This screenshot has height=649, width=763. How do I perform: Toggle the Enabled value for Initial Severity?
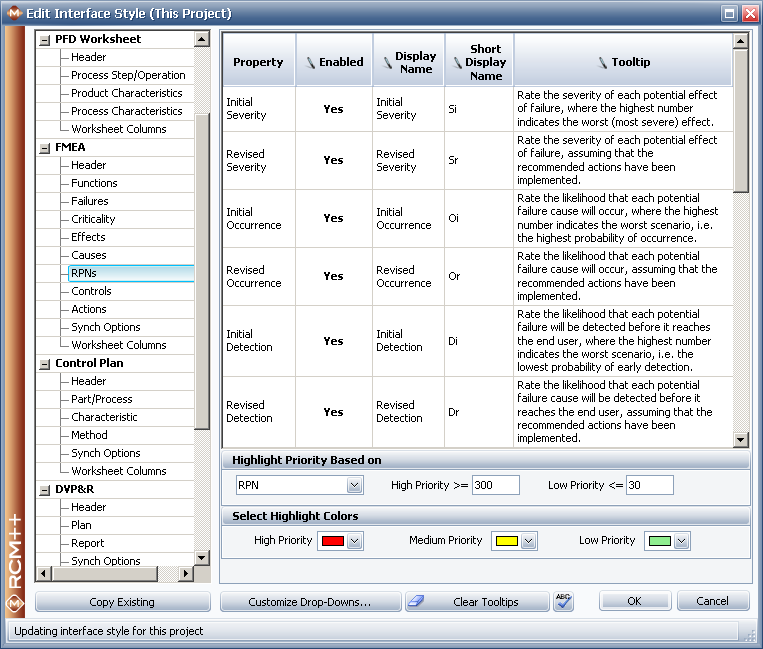pos(333,110)
